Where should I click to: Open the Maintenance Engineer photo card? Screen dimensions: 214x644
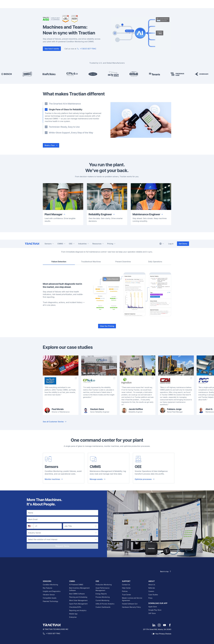point(151,204)
